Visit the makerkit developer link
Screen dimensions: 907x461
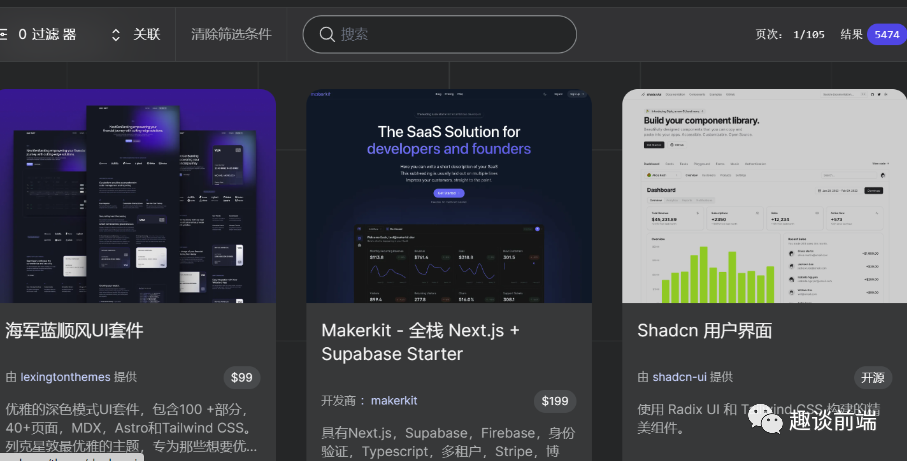coord(394,401)
